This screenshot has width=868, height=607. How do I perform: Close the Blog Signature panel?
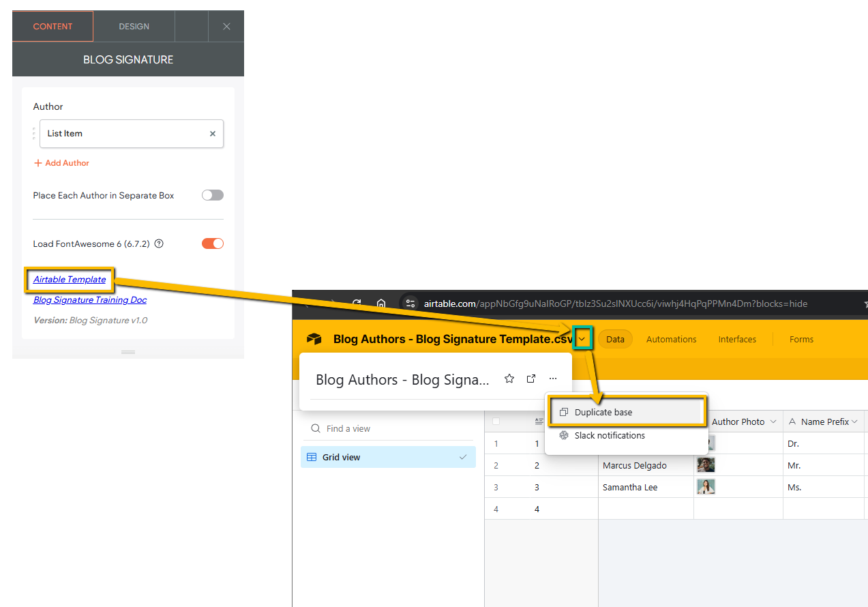point(226,27)
